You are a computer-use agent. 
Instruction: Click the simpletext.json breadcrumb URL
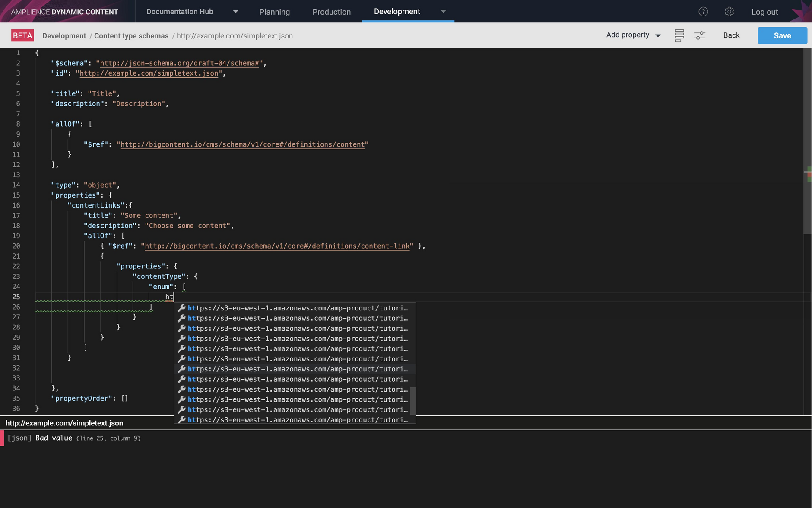pos(235,36)
